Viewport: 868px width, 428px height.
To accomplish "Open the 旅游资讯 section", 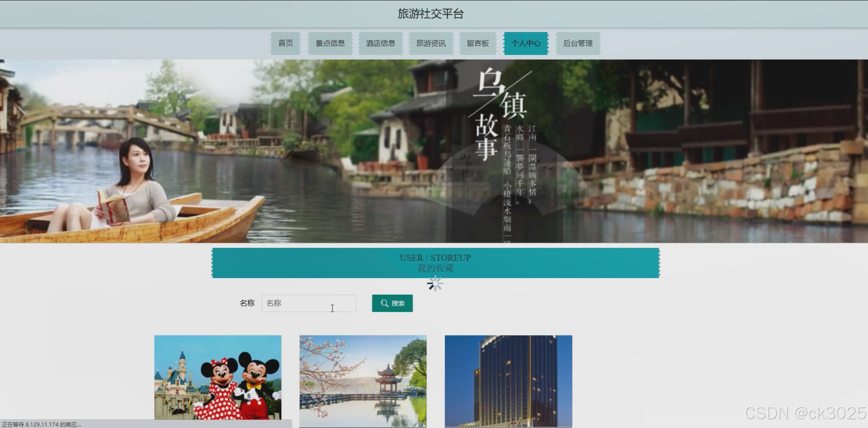I will point(431,43).
